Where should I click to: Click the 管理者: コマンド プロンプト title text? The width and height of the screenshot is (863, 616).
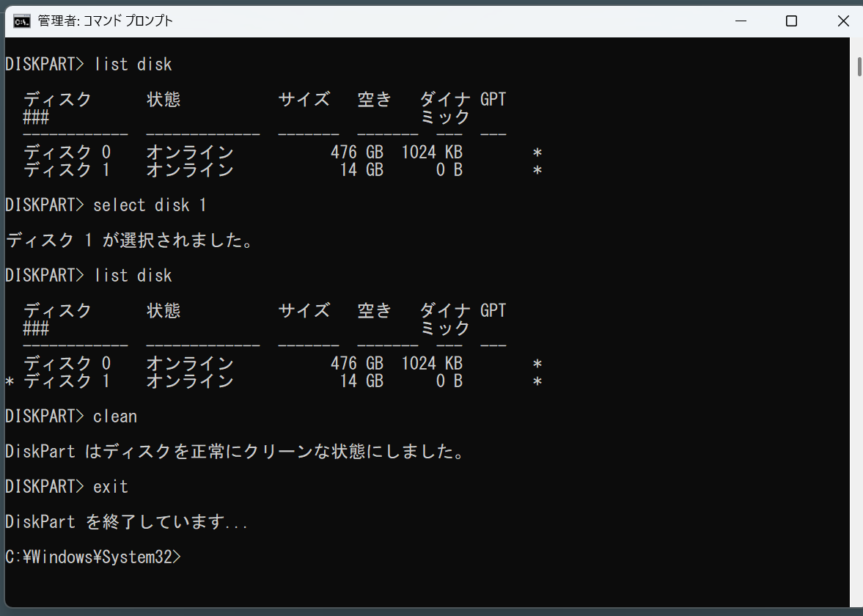pyautogui.click(x=105, y=21)
